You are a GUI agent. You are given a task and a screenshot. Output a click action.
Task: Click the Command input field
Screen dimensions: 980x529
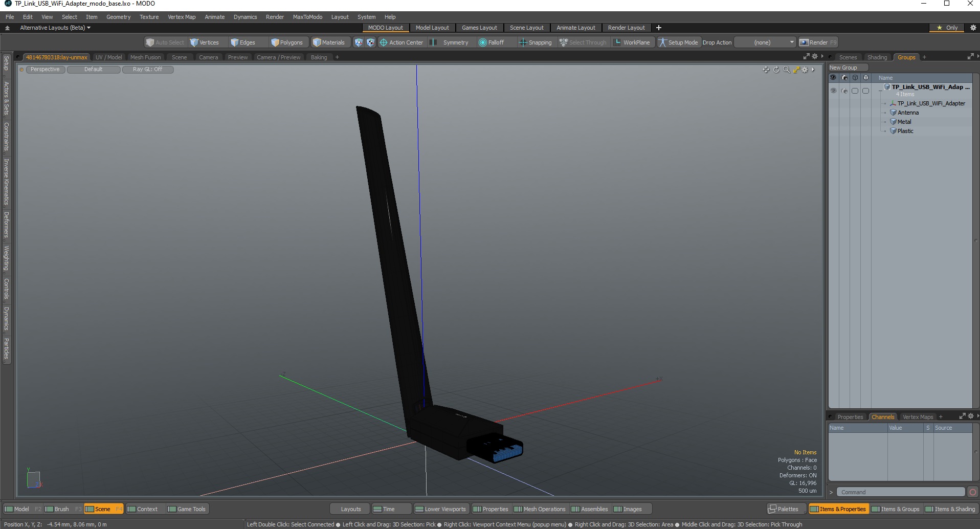[x=900, y=492]
